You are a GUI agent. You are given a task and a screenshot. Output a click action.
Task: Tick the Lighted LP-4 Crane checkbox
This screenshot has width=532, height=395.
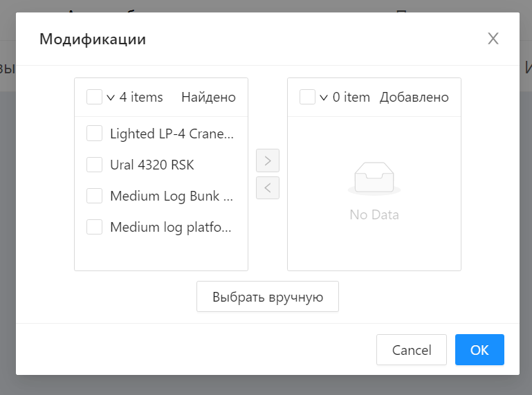click(94, 134)
